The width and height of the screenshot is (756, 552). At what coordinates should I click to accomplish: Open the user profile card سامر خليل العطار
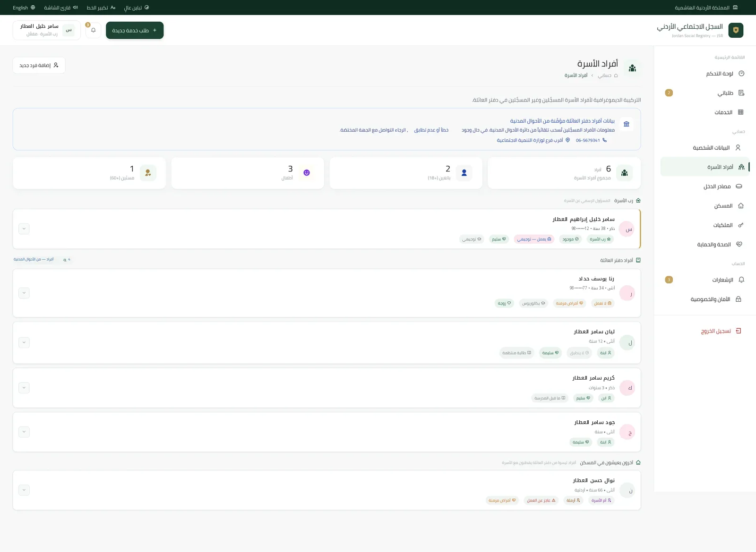click(x=47, y=30)
